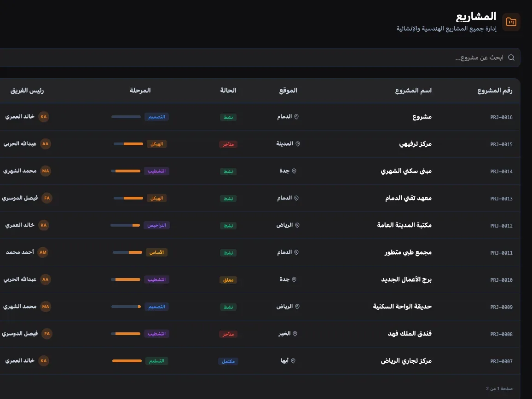Click project ID PRJ-0016
The image size is (532, 399).
click(x=501, y=117)
